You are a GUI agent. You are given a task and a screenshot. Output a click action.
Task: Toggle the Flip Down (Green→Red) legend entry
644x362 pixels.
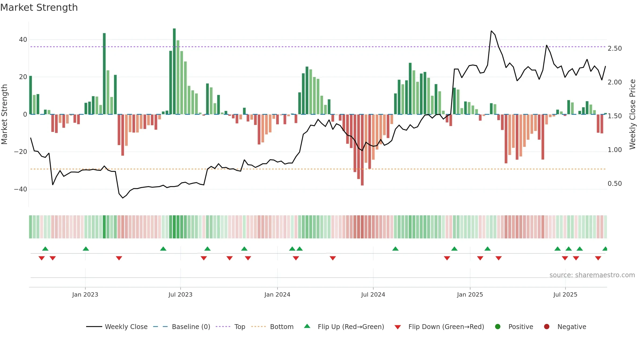(439, 327)
